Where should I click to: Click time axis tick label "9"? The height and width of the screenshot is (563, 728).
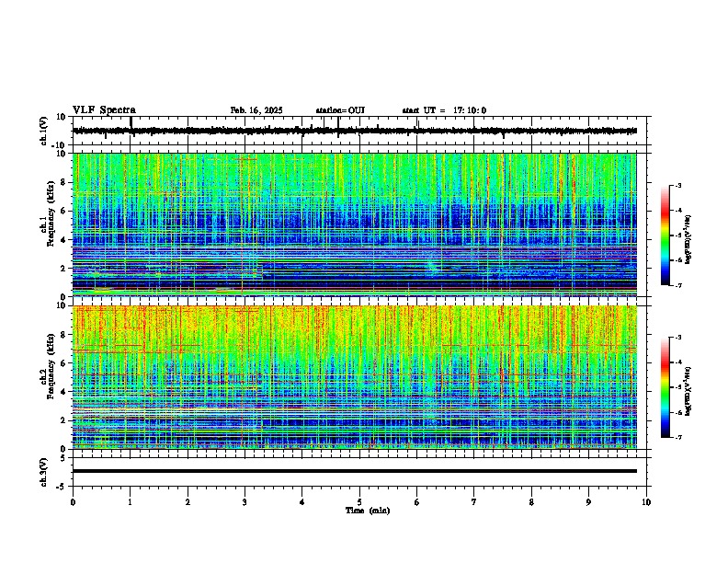click(588, 502)
